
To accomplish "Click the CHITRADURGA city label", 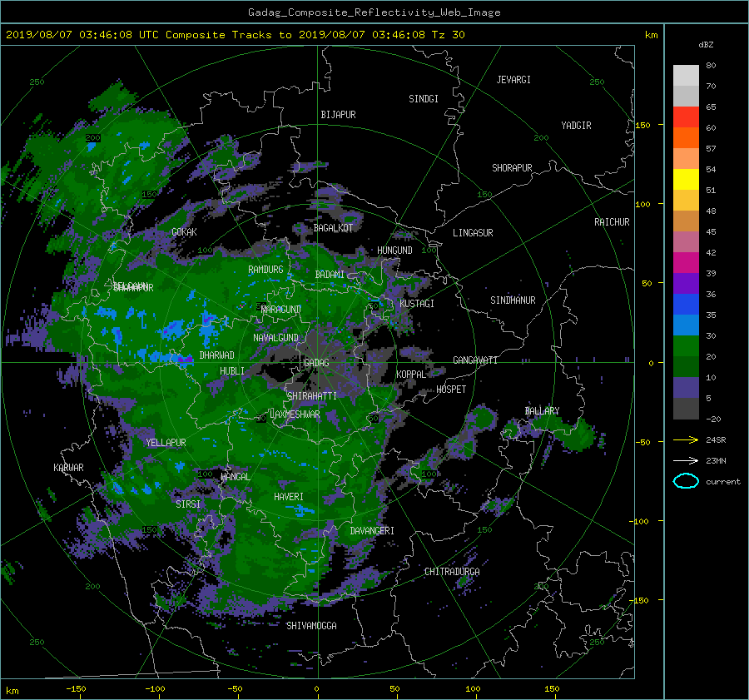I will point(452,572).
